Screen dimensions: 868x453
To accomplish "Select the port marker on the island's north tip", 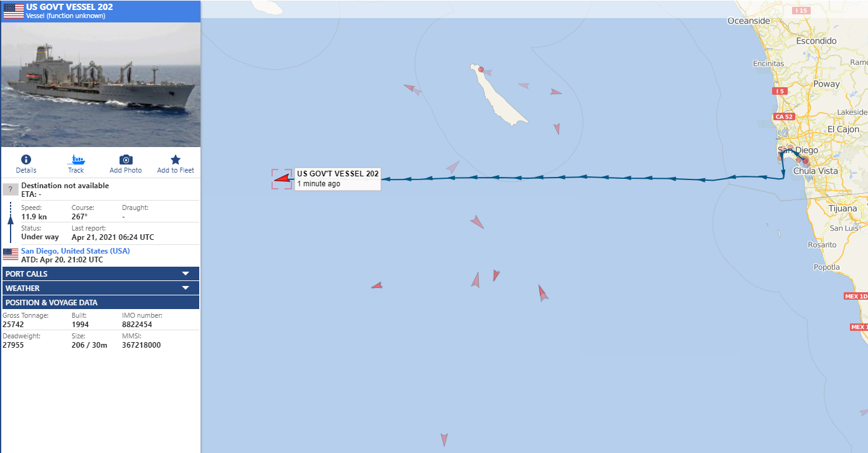I will click(481, 70).
